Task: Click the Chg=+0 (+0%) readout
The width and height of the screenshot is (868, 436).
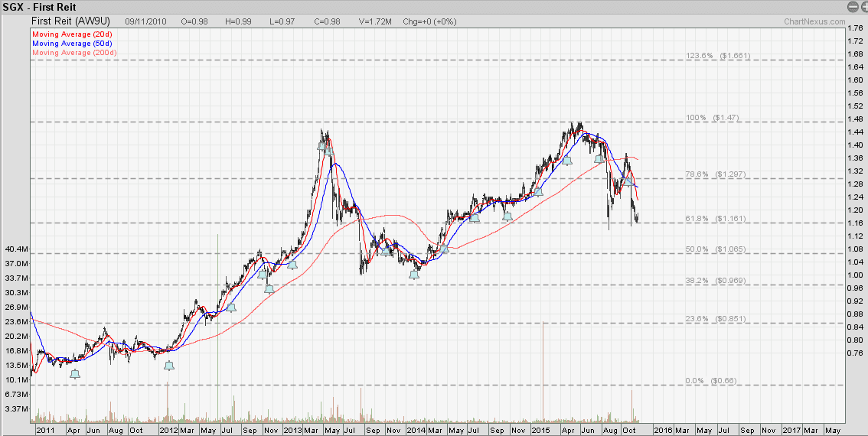Action: pyautogui.click(x=429, y=21)
